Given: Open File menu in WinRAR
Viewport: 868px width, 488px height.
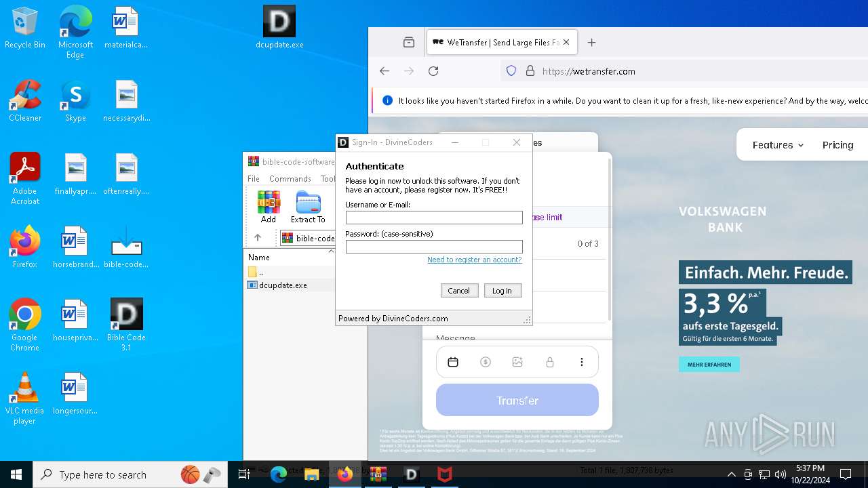Looking at the screenshot, I should pos(254,179).
